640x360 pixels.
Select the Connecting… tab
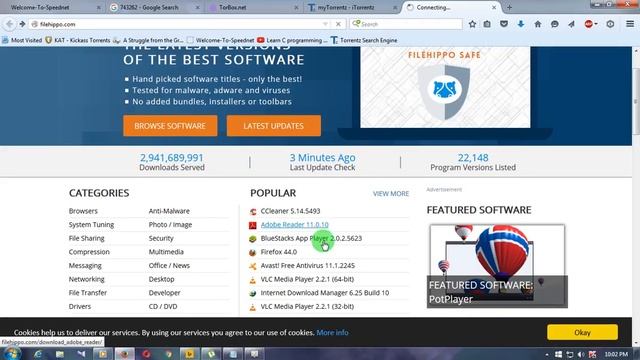click(x=452, y=7)
